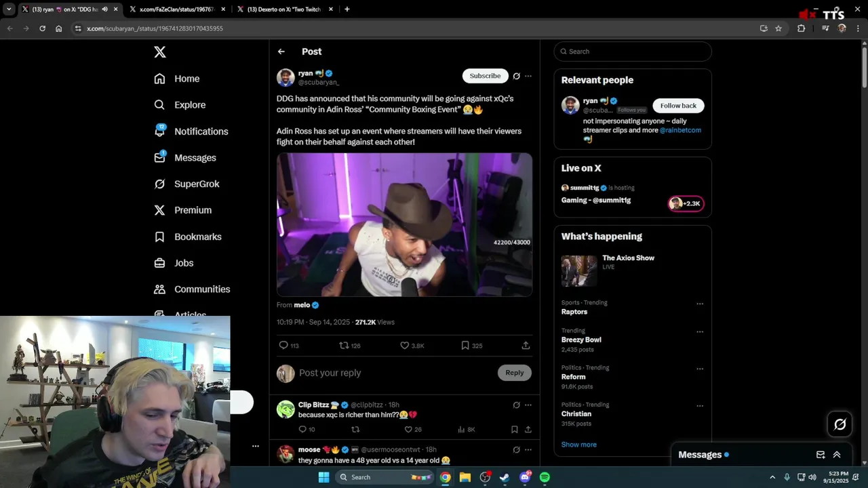Open Jobs in sidebar
This screenshot has height=488, width=868.
click(174, 263)
